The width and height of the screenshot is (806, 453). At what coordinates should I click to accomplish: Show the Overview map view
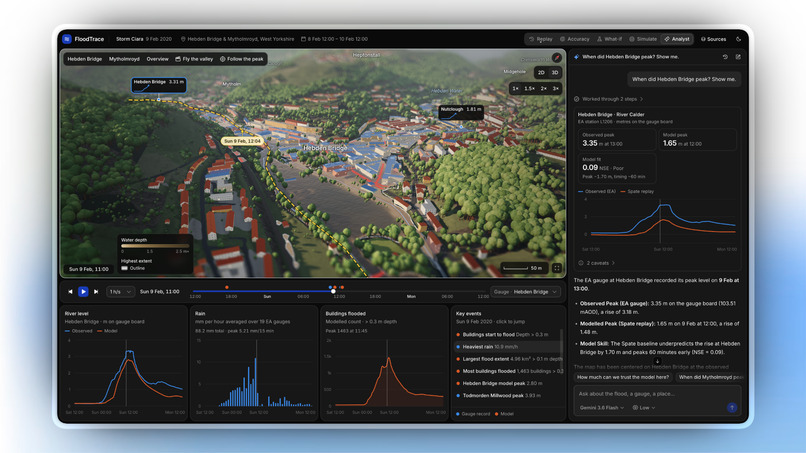pos(157,59)
